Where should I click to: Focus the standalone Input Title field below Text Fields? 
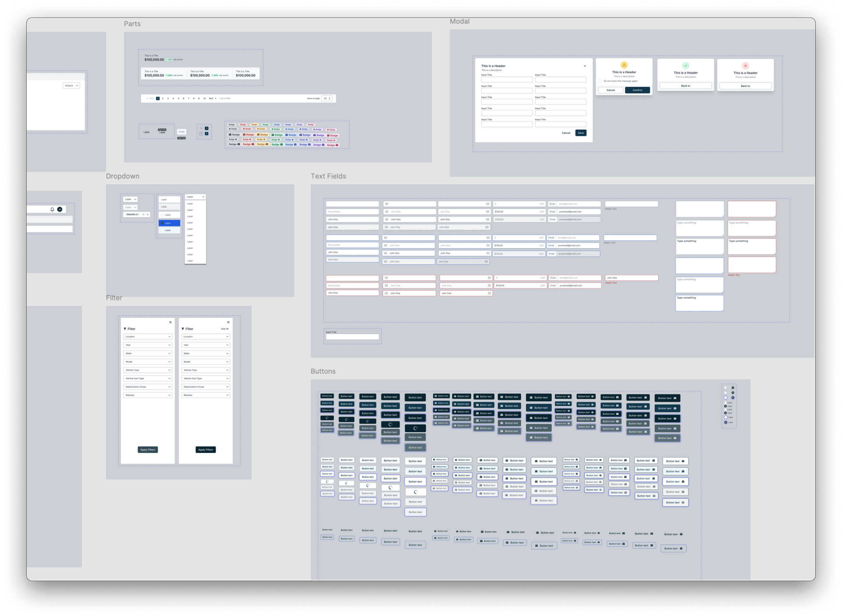tap(352, 337)
